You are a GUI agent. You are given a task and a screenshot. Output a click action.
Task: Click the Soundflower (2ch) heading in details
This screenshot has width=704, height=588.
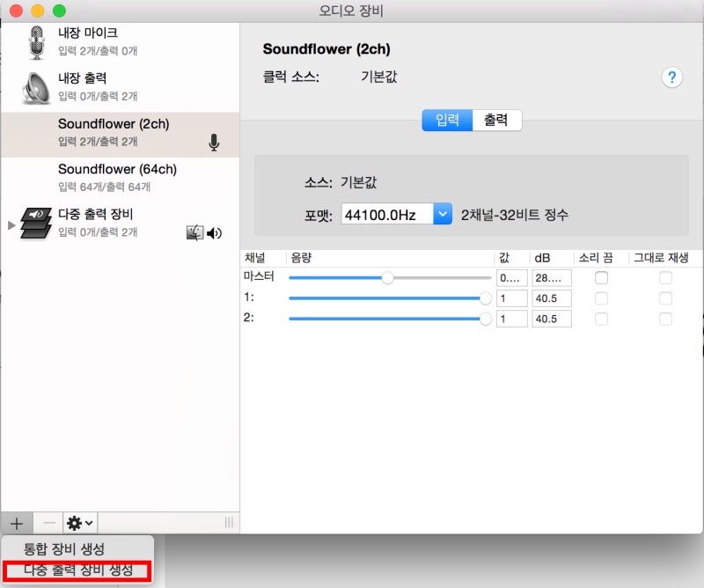pos(326,49)
